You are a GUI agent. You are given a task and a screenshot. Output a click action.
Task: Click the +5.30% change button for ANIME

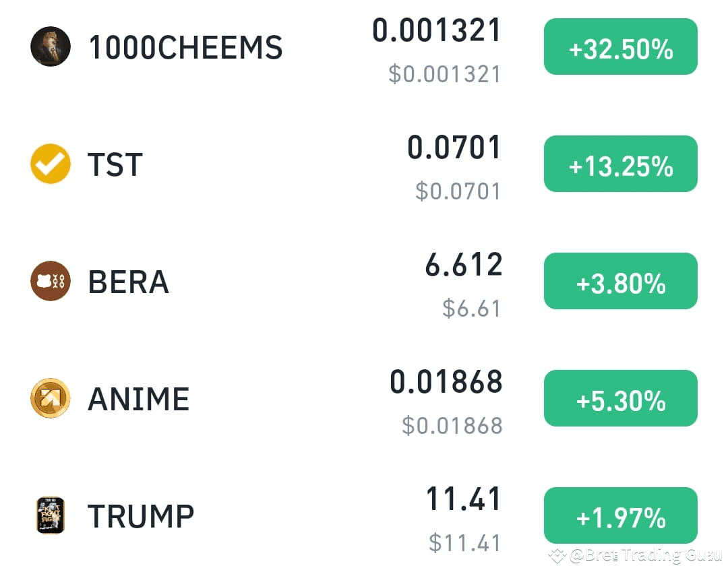(x=620, y=398)
